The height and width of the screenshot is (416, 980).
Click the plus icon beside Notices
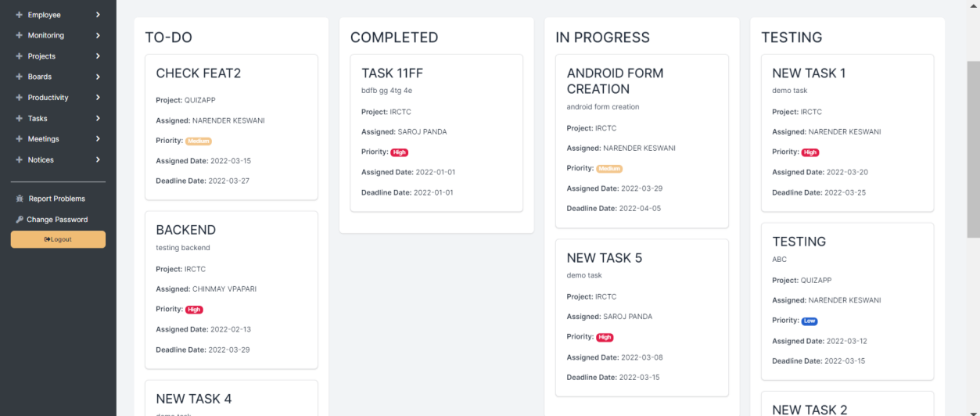click(x=20, y=160)
